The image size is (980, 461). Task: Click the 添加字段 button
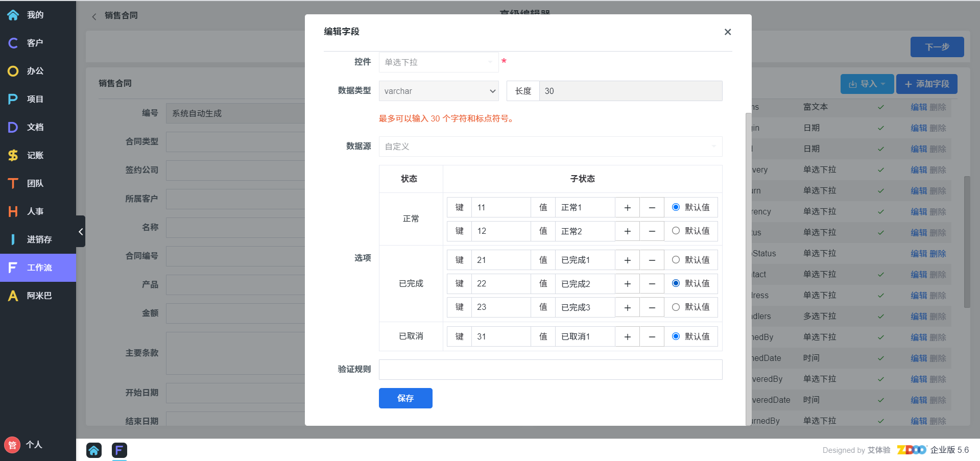coord(926,84)
